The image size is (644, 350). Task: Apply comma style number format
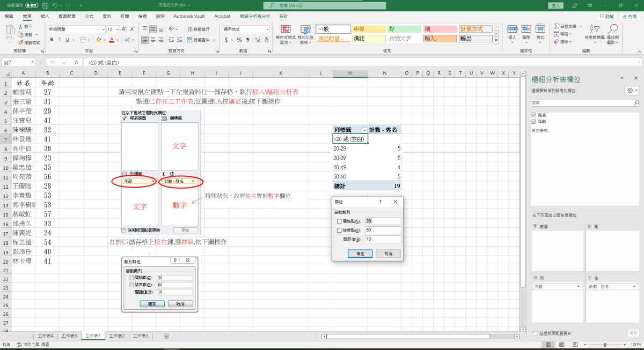click(247, 40)
